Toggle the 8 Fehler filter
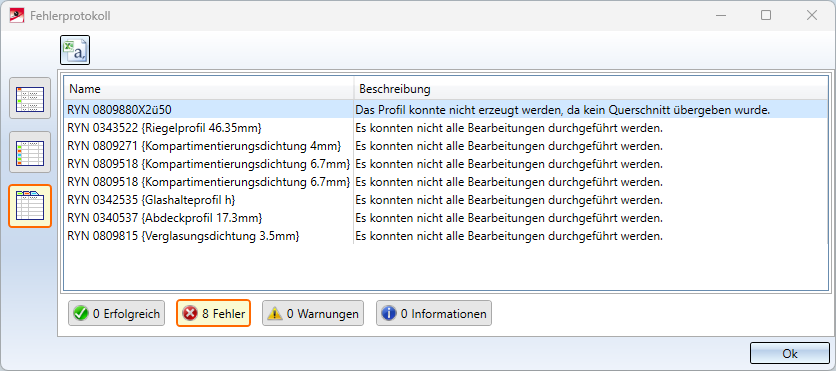The height and width of the screenshot is (371, 836). pos(213,313)
